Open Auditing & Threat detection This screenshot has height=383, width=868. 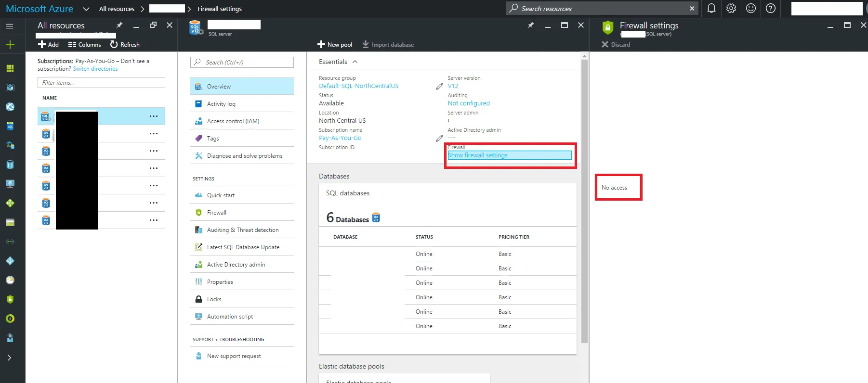click(x=242, y=230)
